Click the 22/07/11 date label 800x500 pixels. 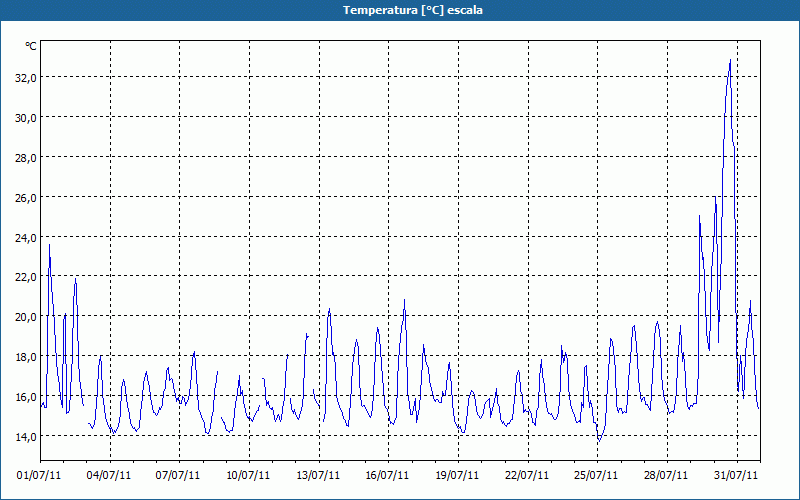click(527, 476)
